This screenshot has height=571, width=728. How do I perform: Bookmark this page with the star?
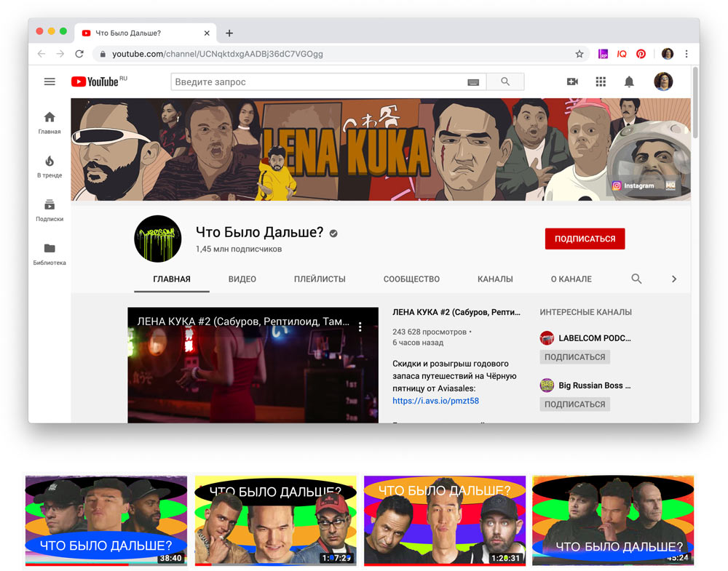579,54
